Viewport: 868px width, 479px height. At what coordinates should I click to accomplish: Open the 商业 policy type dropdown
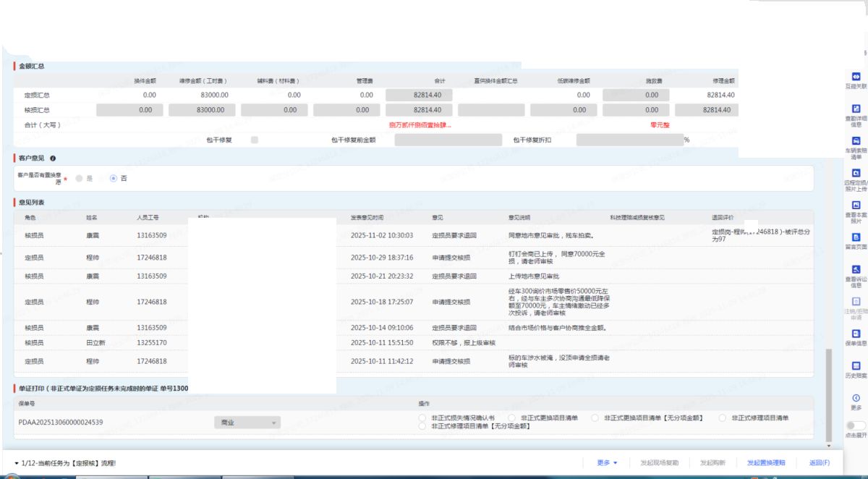tap(247, 423)
